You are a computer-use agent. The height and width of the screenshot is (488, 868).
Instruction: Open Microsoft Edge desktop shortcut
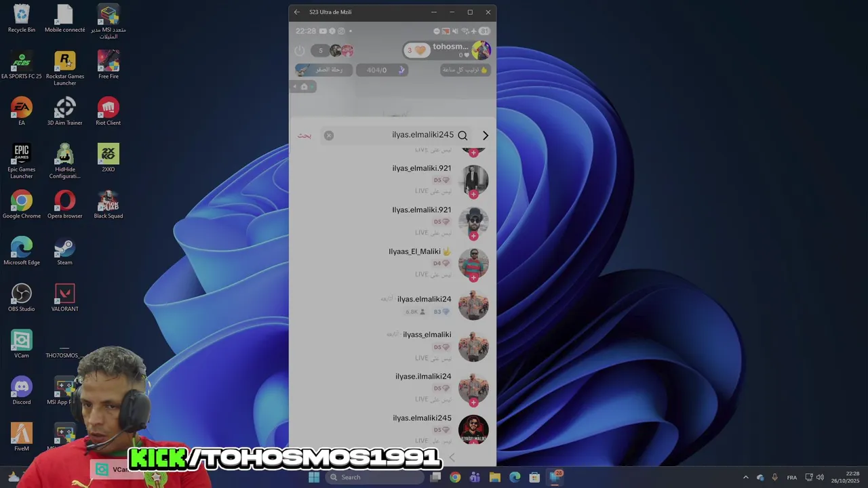(x=22, y=251)
